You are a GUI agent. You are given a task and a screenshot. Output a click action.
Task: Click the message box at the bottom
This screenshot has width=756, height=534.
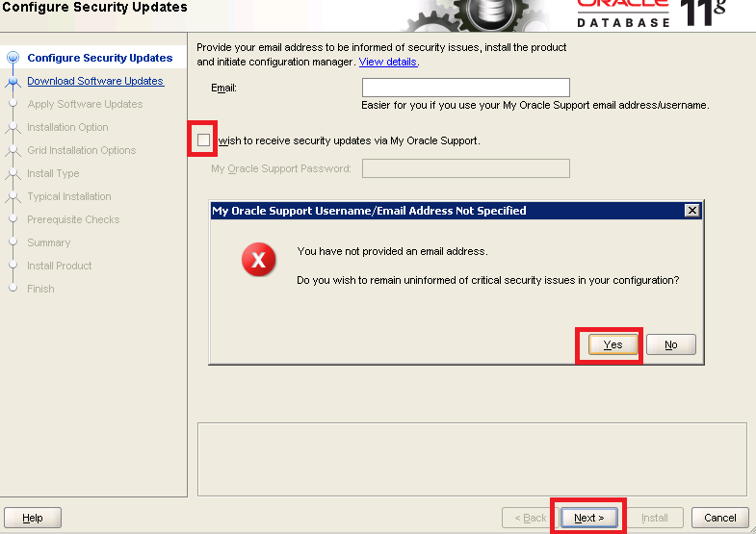point(472,459)
